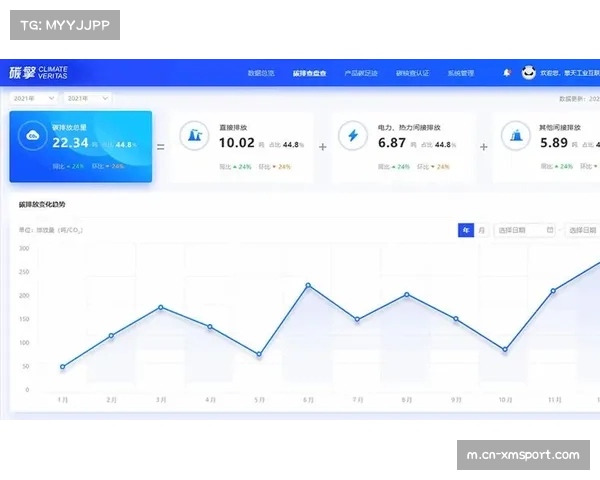Click the 8月 data point

coord(407,295)
